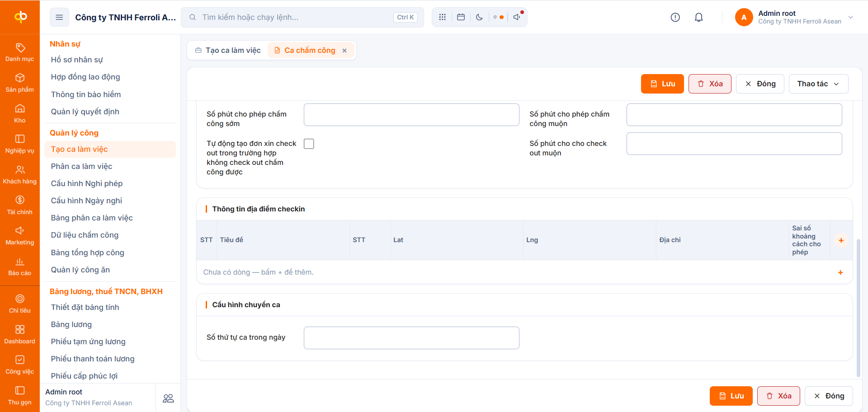The width and height of the screenshot is (868, 412).
Task: Open the Nghiệp vụ module icon
Action: [x=19, y=144]
